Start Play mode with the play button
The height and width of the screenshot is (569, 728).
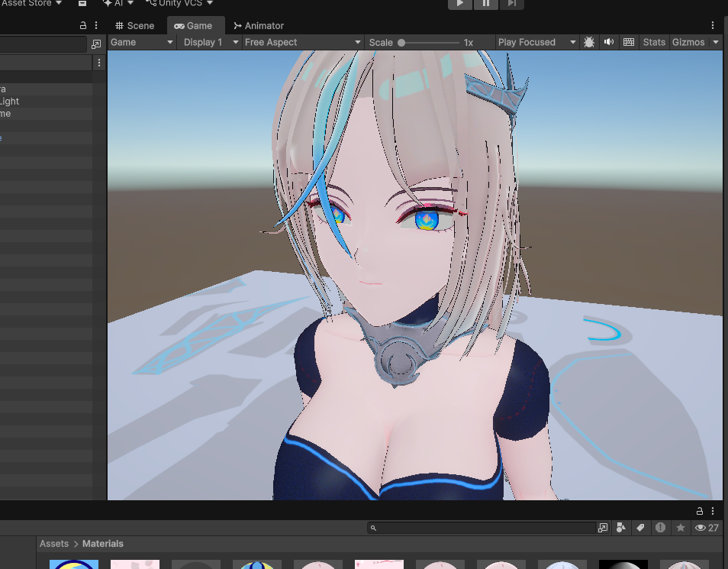tap(459, 4)
